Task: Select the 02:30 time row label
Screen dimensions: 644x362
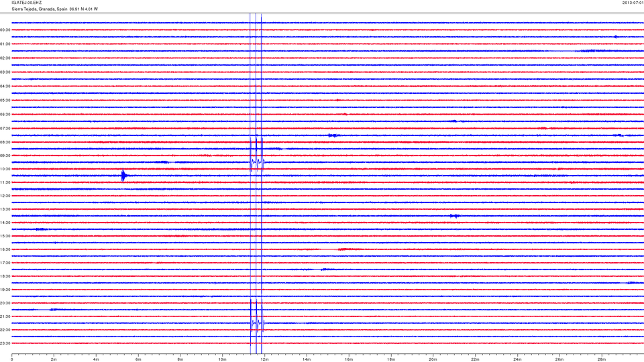Action: (5, 58)
